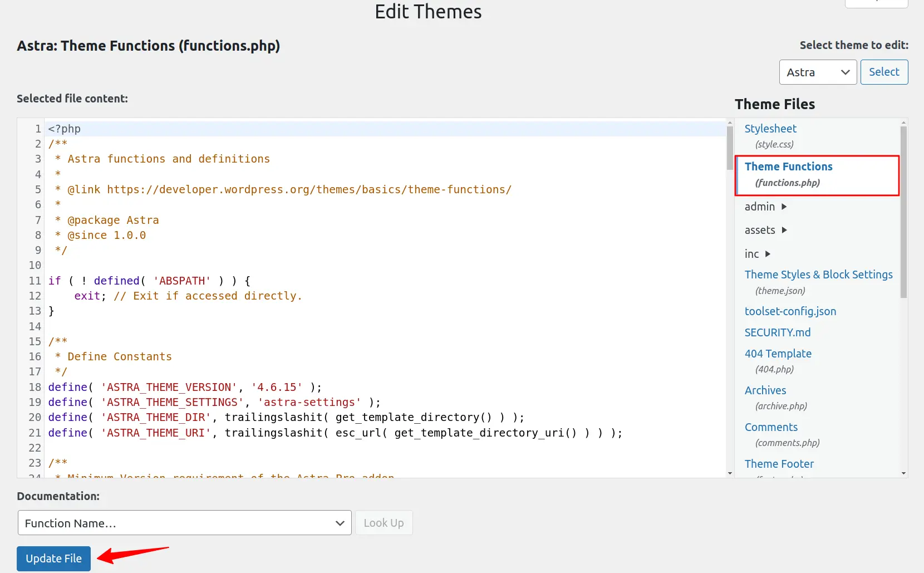Viewport: 924px width, 573px height.
Task: Open the Archives file link
Action: (x=765, y=390)
